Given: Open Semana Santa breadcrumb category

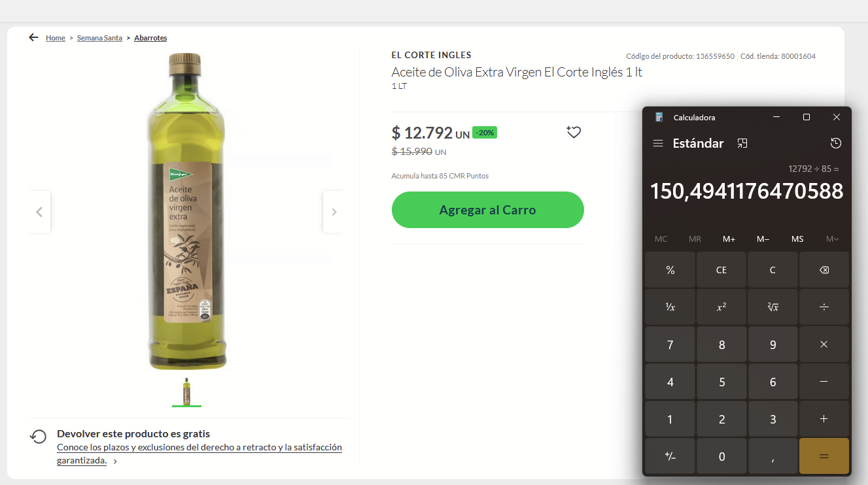Looking at the screenshot, I should (99, 38).
